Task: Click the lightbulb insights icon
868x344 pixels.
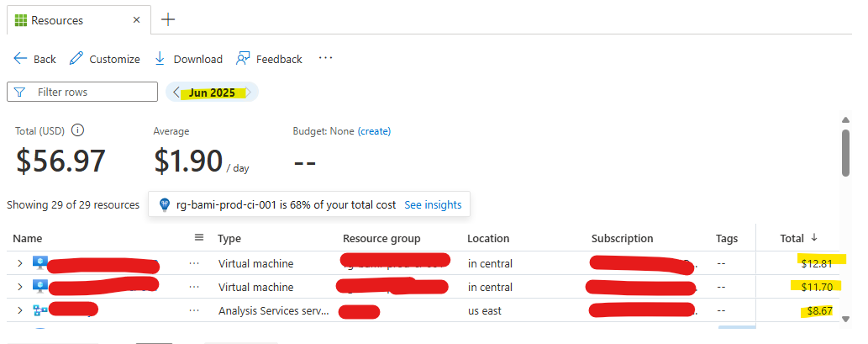Action: pyautogui.click(x=165, y=205)
